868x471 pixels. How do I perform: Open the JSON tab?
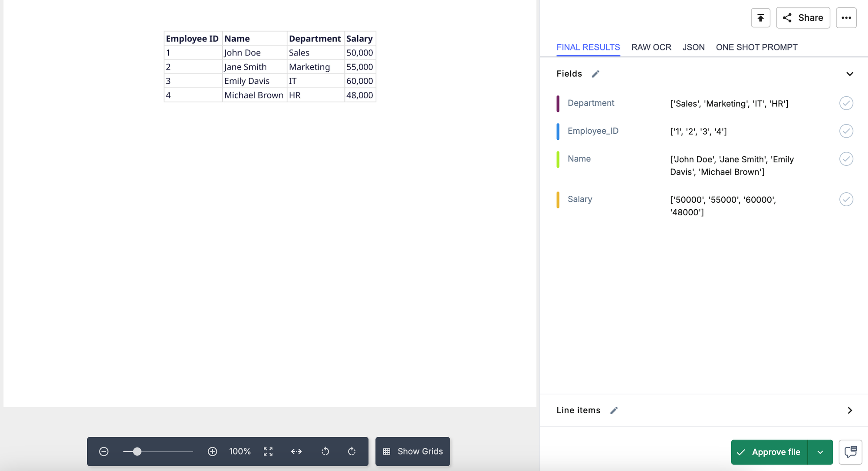tap(693, 47)
